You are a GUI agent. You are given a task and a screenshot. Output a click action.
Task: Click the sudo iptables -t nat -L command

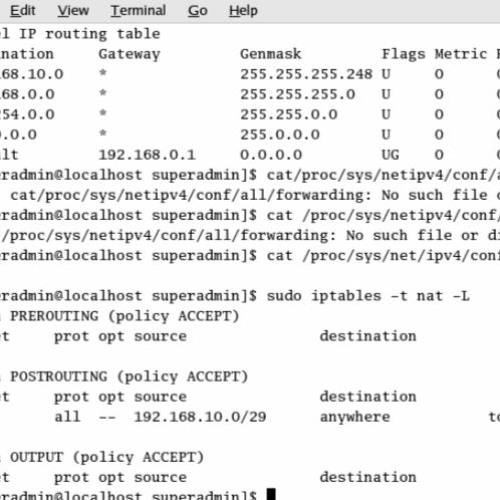pyautogui.click(x=368, y=296)
